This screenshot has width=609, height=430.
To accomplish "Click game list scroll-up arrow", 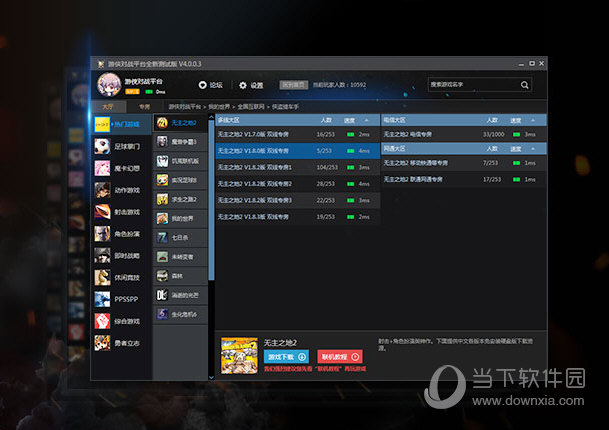I will (x=211, y=117).
